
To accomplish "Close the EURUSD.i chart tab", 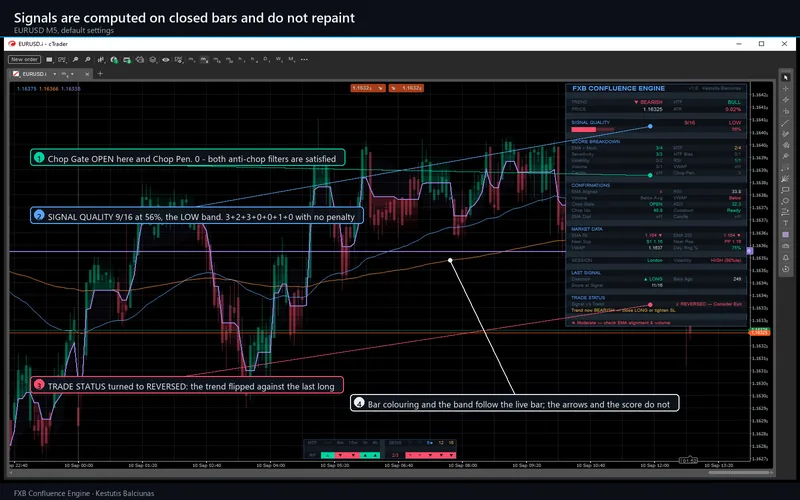I will [87, 74].
